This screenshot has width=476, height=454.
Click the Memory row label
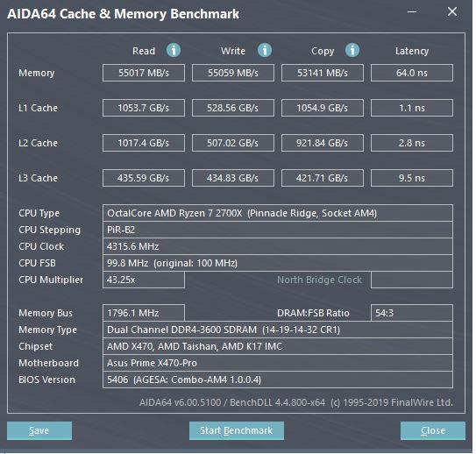[37, 73]
